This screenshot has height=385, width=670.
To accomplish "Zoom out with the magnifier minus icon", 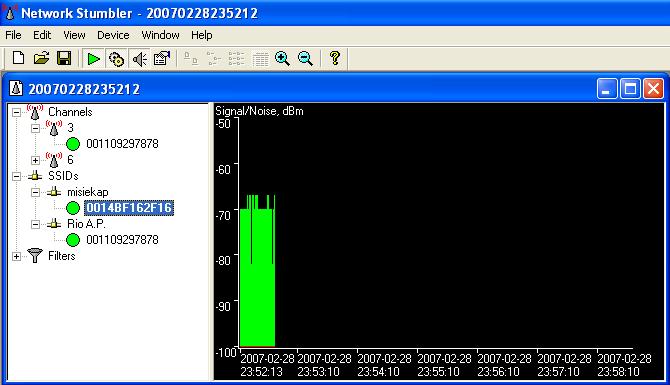I will tap(305, 59).
